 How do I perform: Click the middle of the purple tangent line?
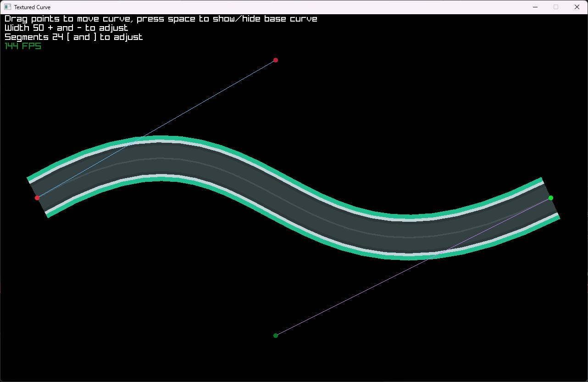tap(413, 267)
